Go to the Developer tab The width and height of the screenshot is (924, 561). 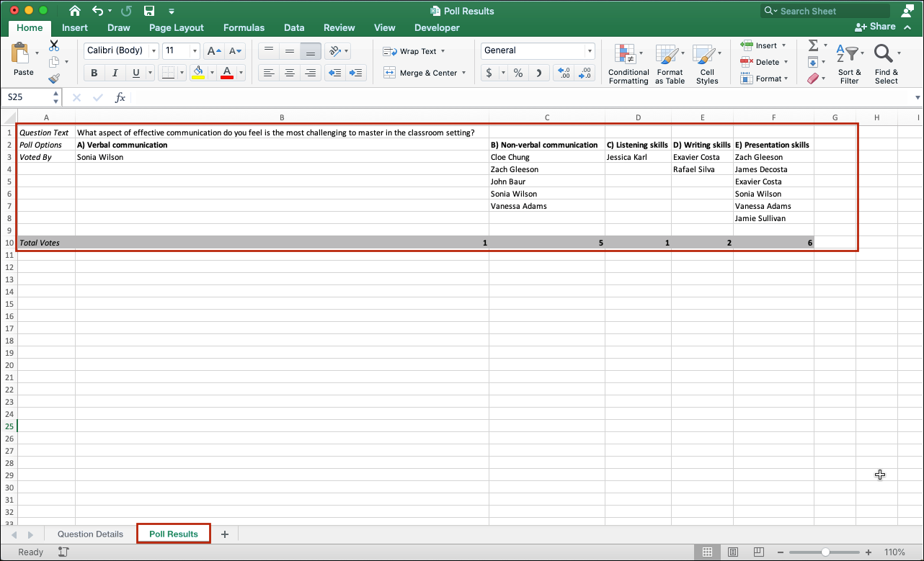pyautogui.click(x=437, y=27)
